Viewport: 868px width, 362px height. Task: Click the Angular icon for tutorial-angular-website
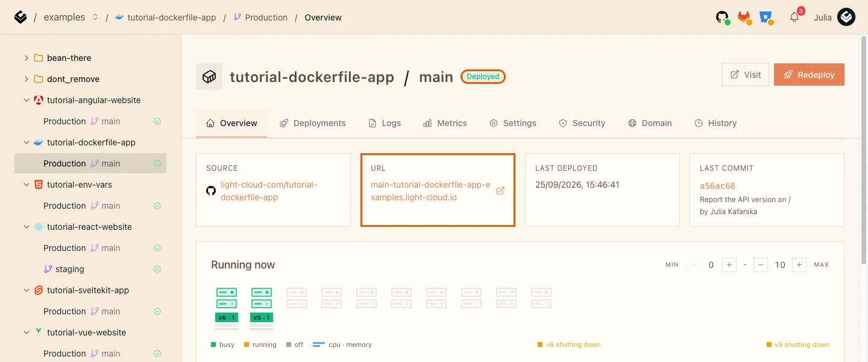(x=39, y=100)
